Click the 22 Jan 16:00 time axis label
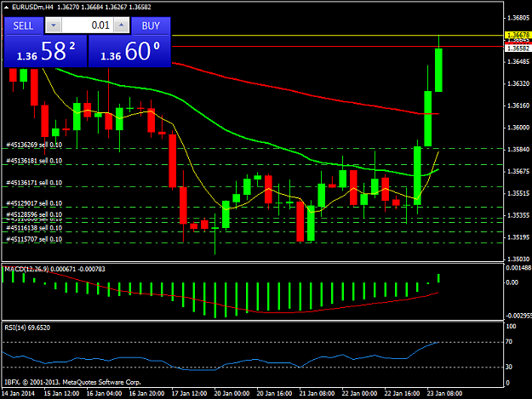This screenshot has height=399, width=532. (x=402, y=394)
